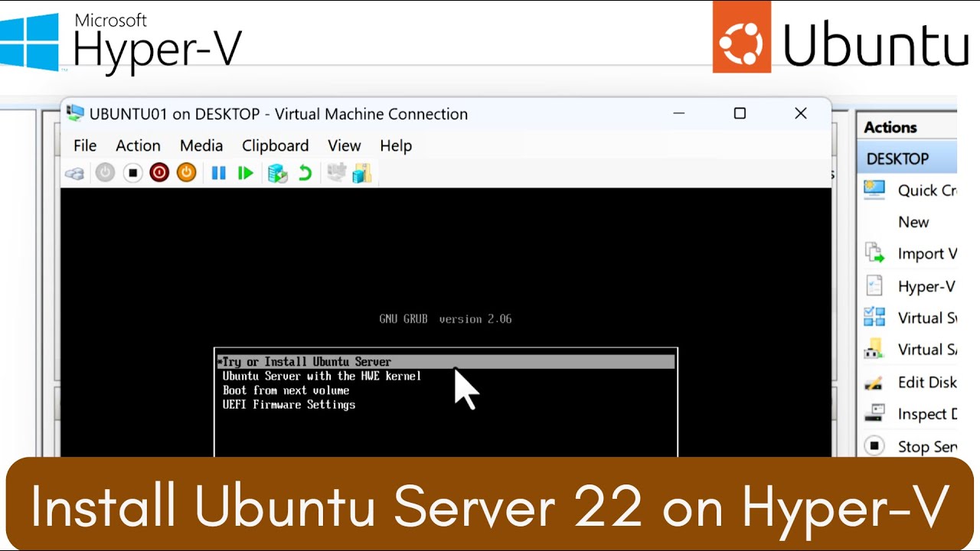Viewport: 980px width, 551px height.
Task: Close the Virtual Machine Connection window
Action: tap(801, 113)
